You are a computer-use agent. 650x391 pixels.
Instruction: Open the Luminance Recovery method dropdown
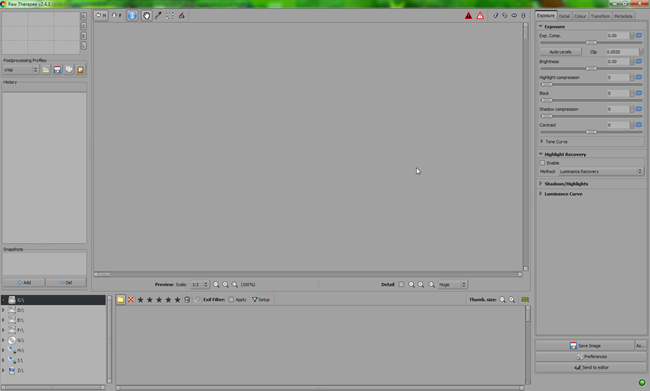[x=600, y=171]
